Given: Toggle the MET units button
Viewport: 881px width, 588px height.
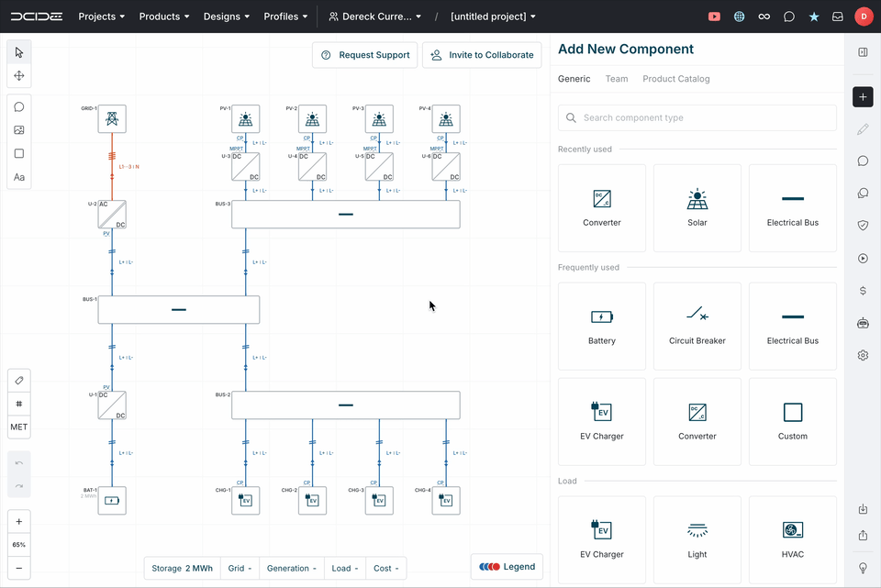Looking at the screenshot, I should (x=19, y=427).
